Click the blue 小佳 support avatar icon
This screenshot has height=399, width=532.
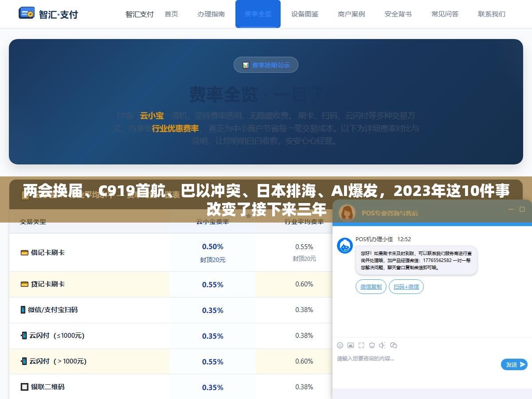345,245
